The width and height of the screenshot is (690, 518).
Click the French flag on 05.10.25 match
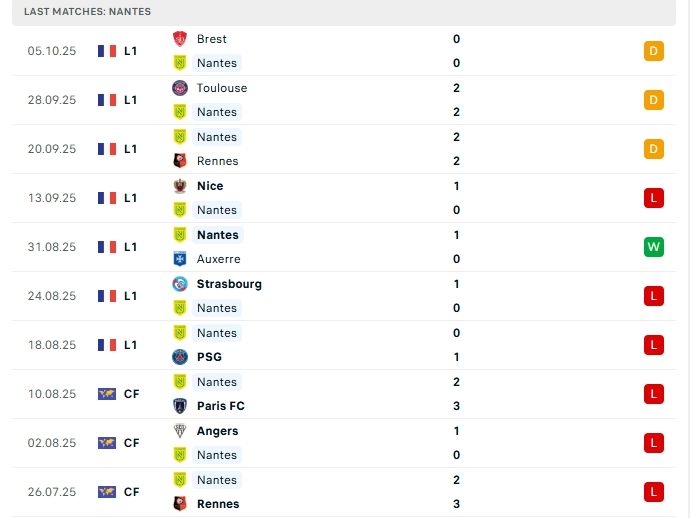click(x=107, y=51)
